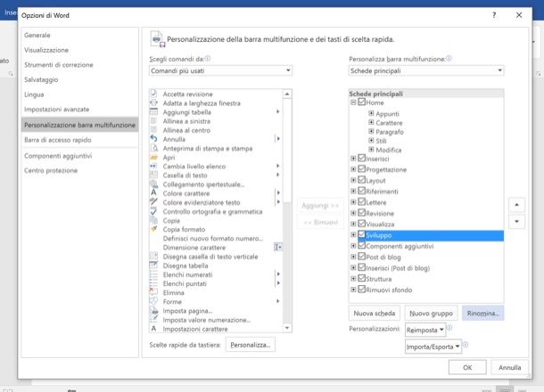The height and width of the screenshot is (392, 544).
Task: Click the Nuova scheda button
Action: [x=375, y=314]
